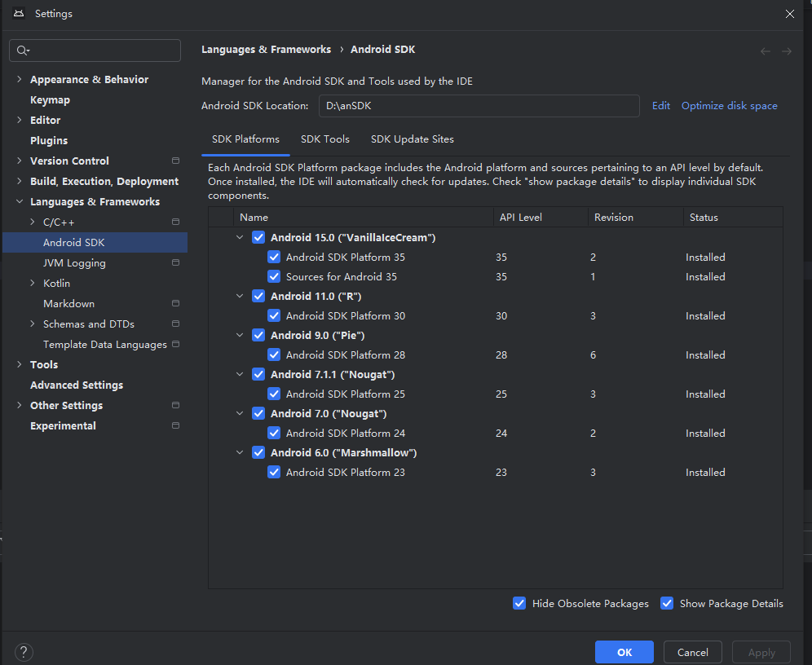Click the back navigation arrow icon

(x=766, y=51)
